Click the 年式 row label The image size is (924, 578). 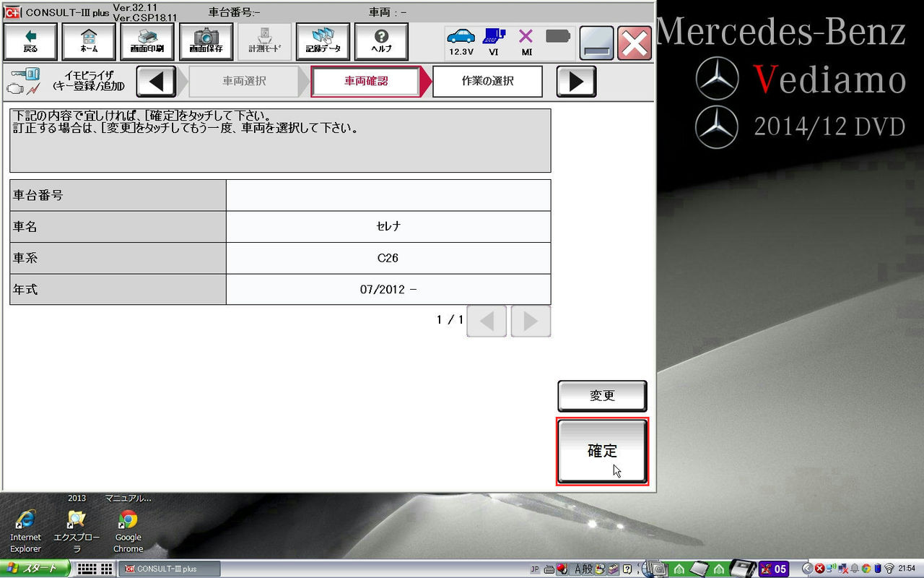(x=118, y=289)
